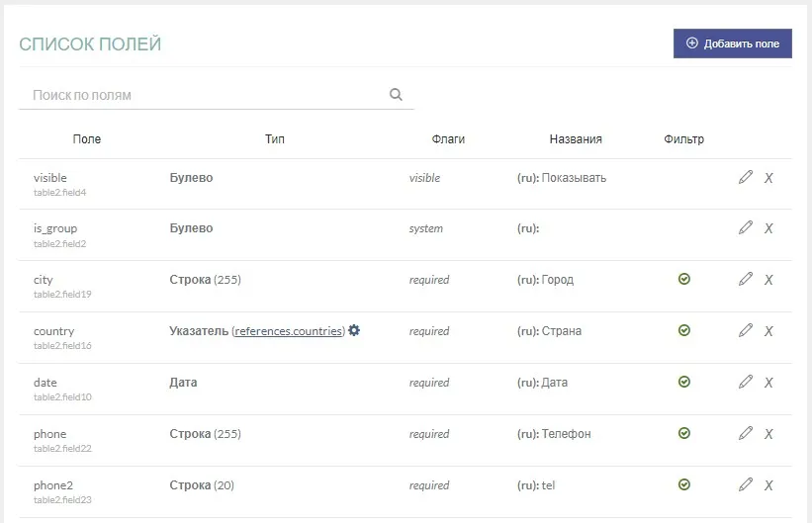Click the magnifier search icon
The width and height of the screenshot is (812, 523).
click(x=396, y=95)
